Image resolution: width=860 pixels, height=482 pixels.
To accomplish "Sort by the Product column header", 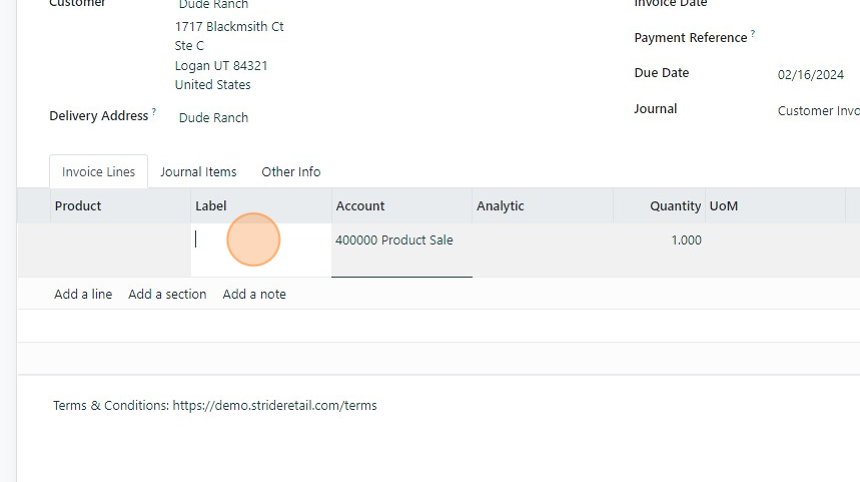I will coord(78,206).
